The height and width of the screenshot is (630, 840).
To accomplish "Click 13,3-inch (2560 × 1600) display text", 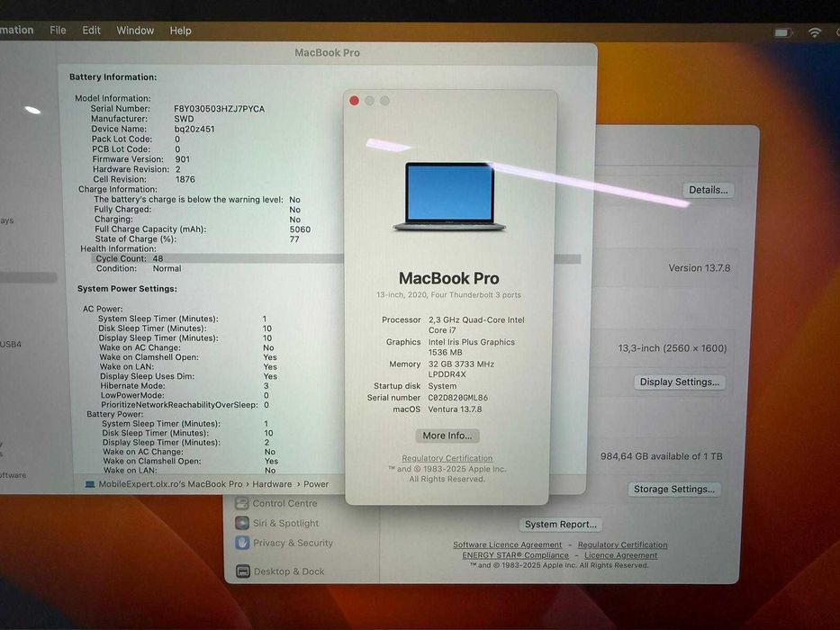I will click(673, 348).
